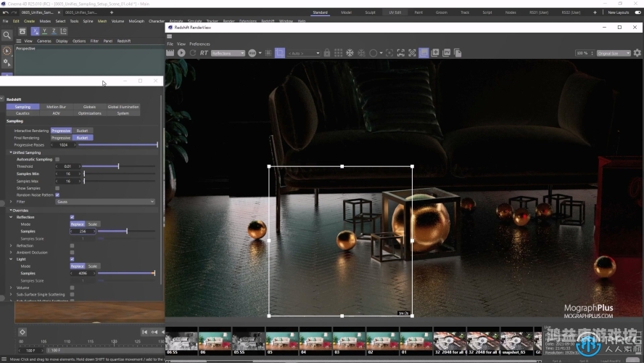Start the Redshift render with play icon
This screenshot has width=644, height=363.
pyautogui.click(x=181, y=53)
